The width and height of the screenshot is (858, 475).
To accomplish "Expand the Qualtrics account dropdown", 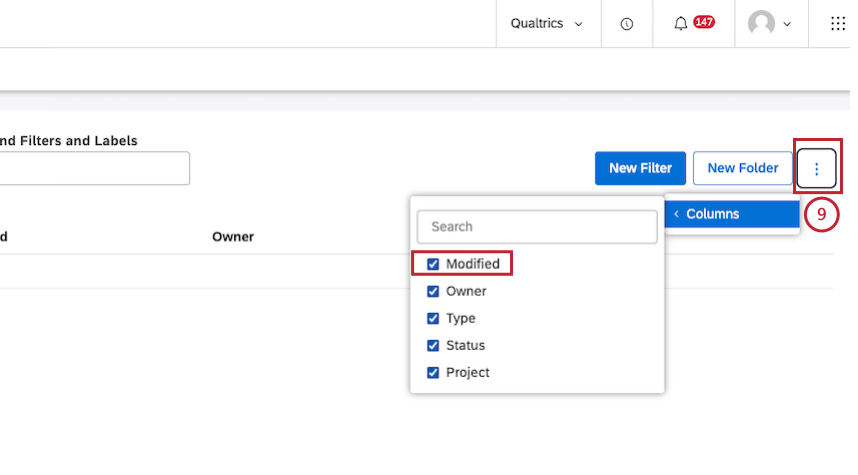I will coord(547,24).
